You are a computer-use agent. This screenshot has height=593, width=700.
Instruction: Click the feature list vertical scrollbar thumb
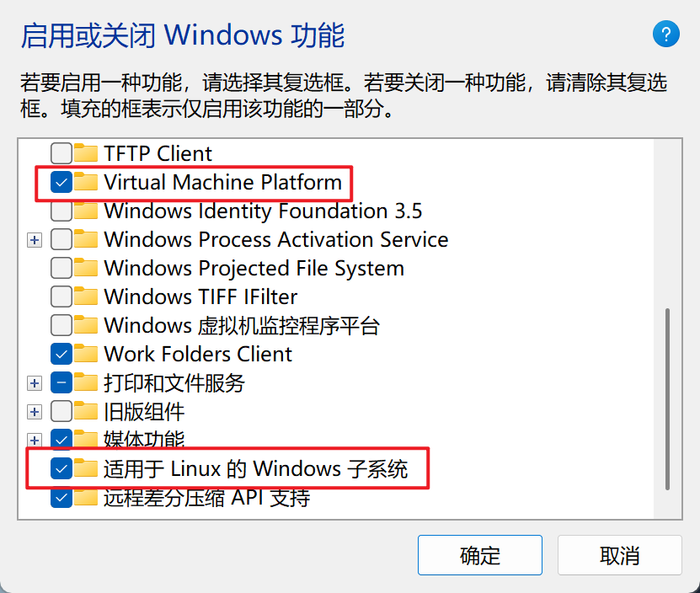[x=667, y=398]
